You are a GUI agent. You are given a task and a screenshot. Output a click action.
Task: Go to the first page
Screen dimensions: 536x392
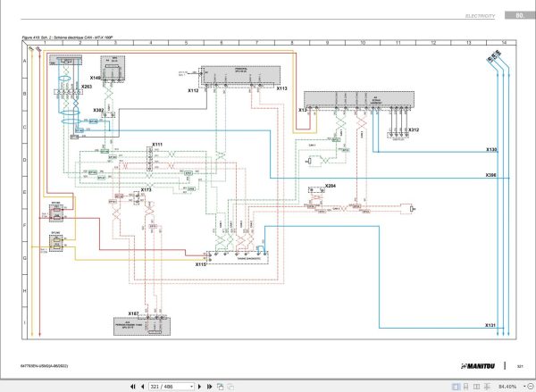[132, 387]
